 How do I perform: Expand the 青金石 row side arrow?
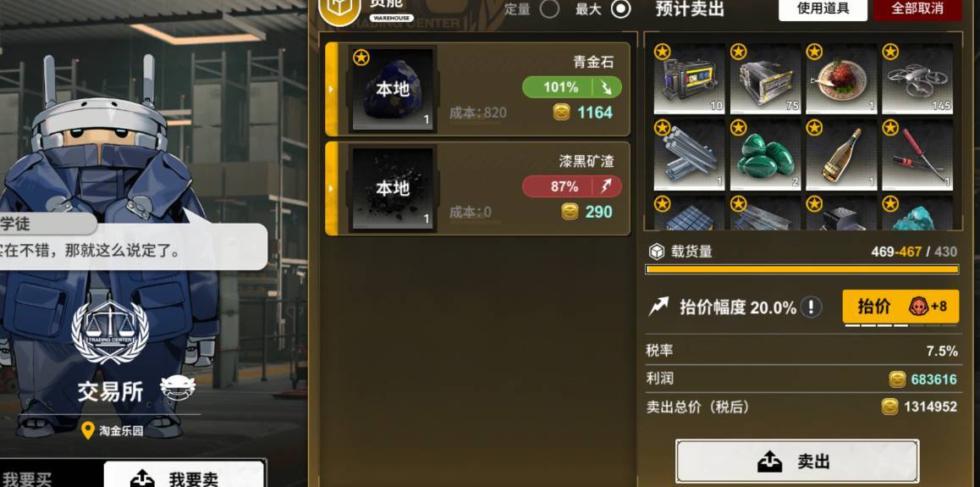tap(331, 89)
